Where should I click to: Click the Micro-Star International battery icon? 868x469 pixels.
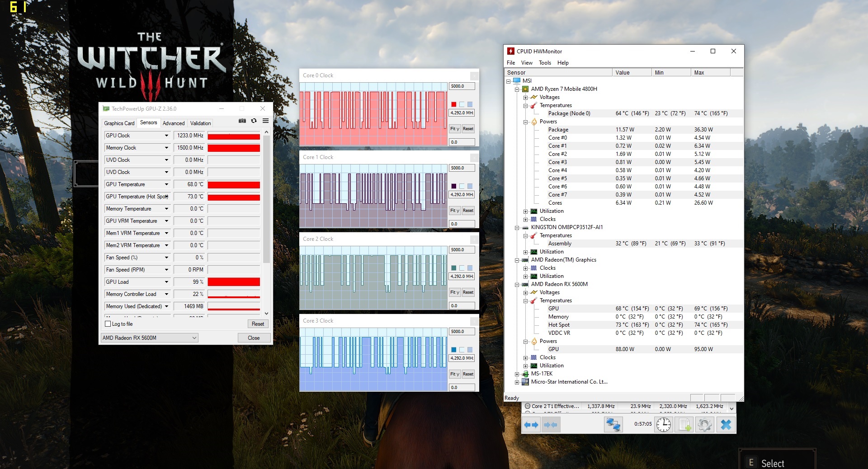click(x=525, y=382)
